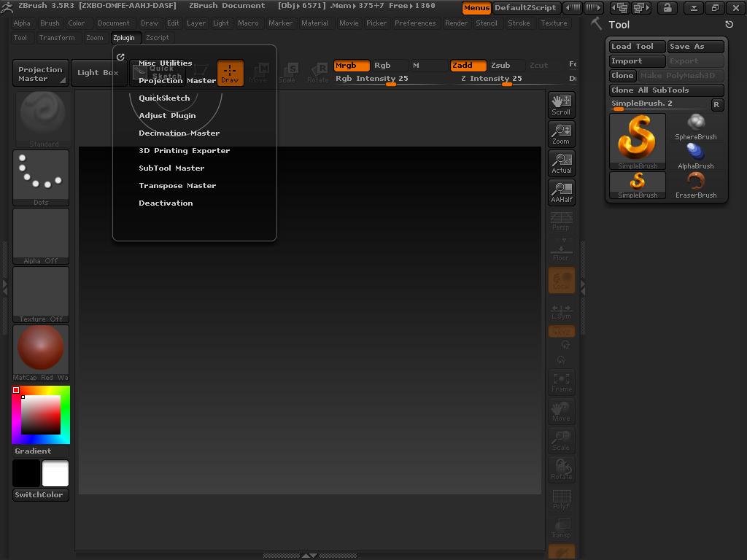747x560 pixels.
Task: Click the Floor grid icon
Action: click(561, 251)
